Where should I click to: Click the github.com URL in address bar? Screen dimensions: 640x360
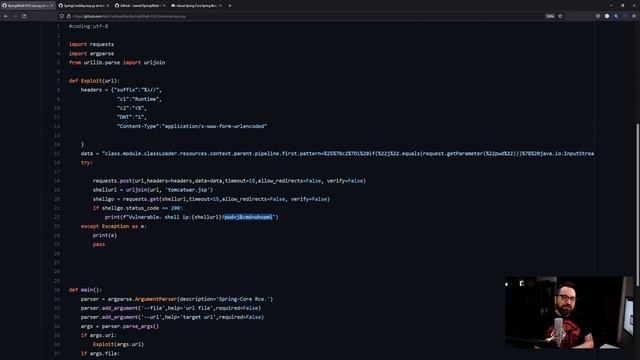(x=129, y=16)
